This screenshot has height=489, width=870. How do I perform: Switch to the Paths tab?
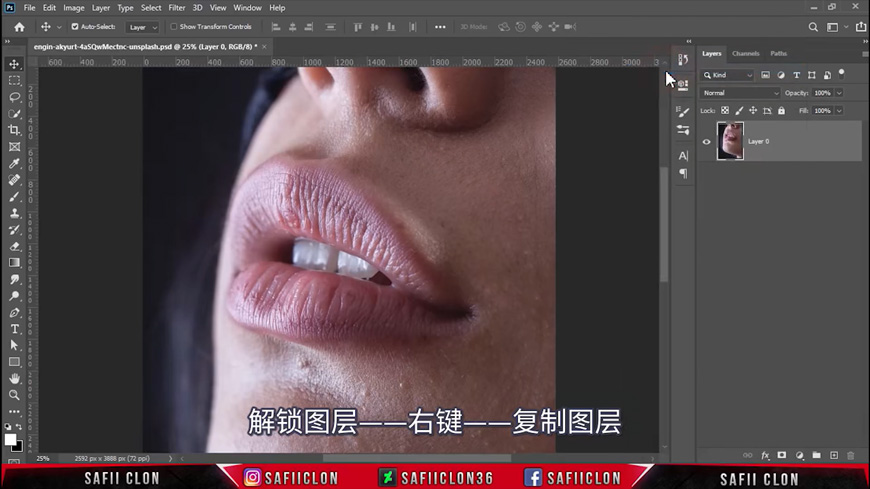point(778,54)
